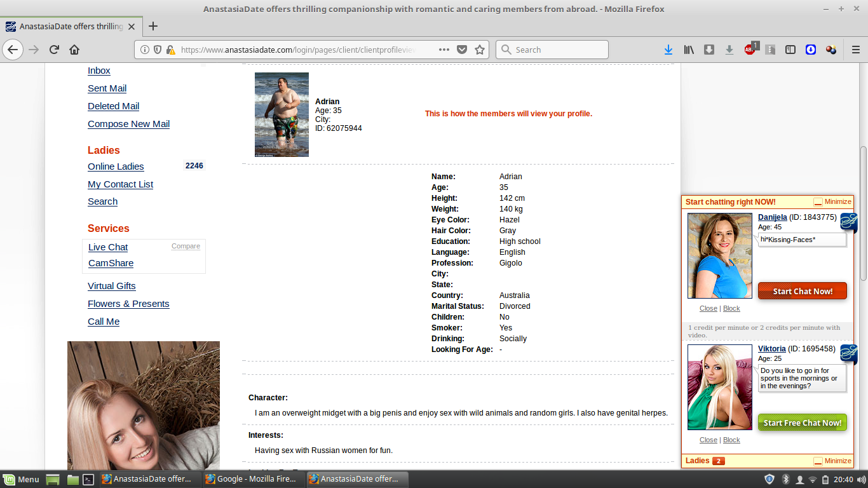The width and height of the screenshot is (868, 488).
Task: Go to Firefox home page
Action: 74,50
